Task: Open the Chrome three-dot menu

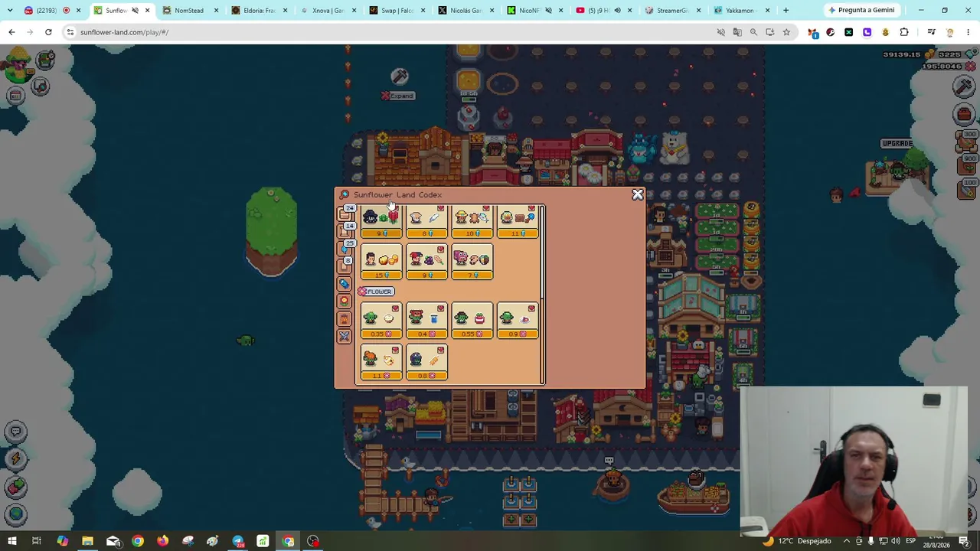Action: tap(969, 32)
